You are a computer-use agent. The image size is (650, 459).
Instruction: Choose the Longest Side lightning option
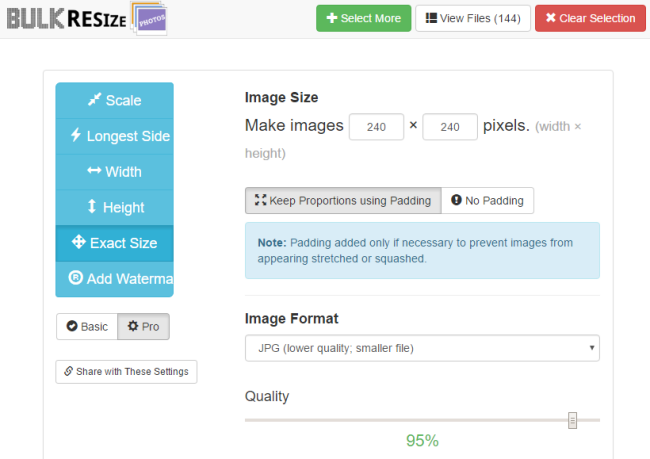[x=114, y=136]
